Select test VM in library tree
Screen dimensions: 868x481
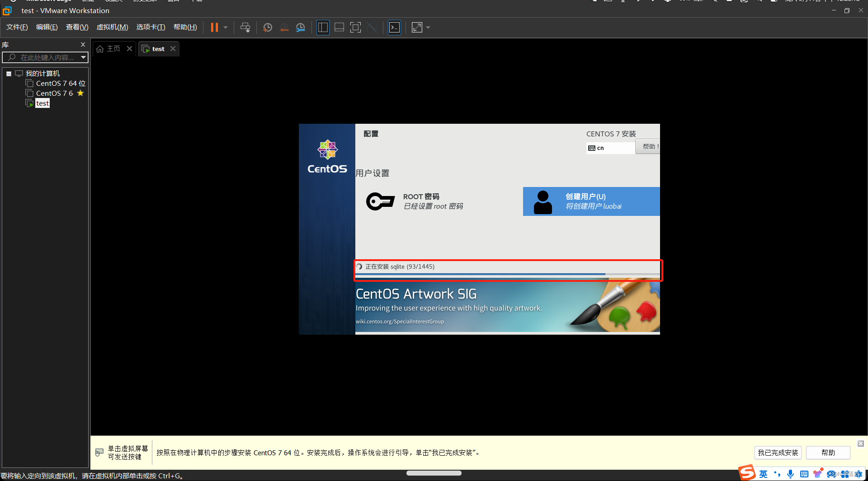pyautogui.click(x=42, y=103)
